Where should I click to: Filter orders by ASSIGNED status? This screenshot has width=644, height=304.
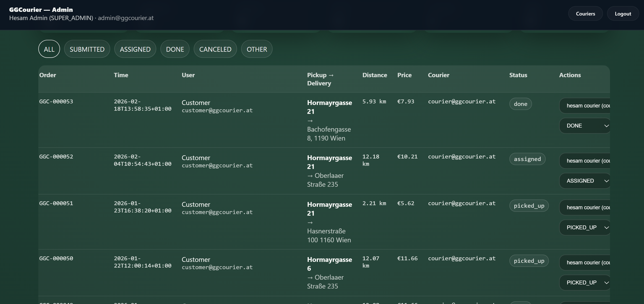135,49
